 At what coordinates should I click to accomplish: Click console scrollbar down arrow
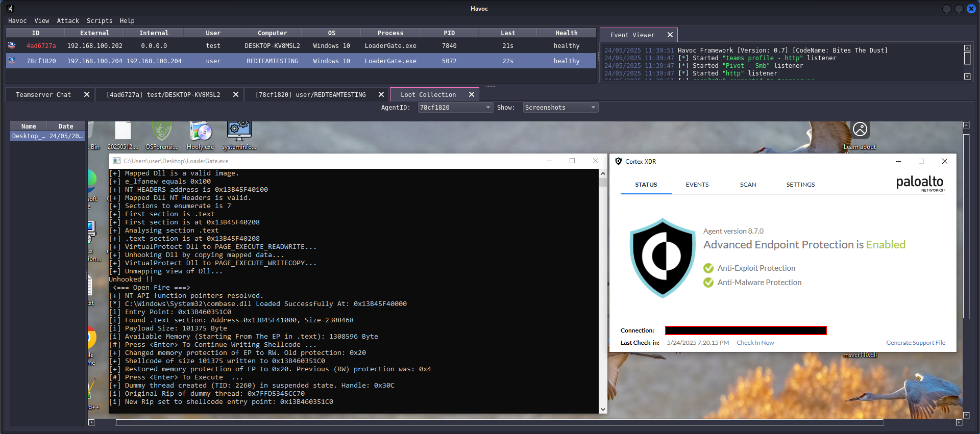(603, 409)
